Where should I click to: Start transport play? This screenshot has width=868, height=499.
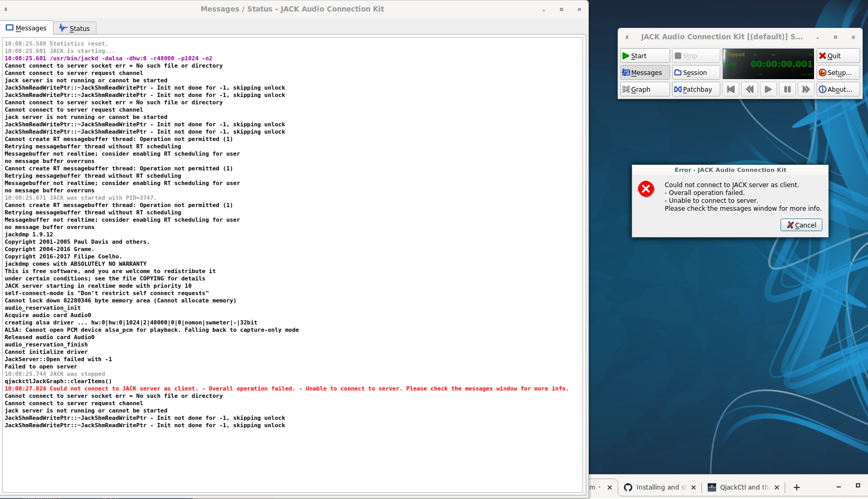point(768,89)
